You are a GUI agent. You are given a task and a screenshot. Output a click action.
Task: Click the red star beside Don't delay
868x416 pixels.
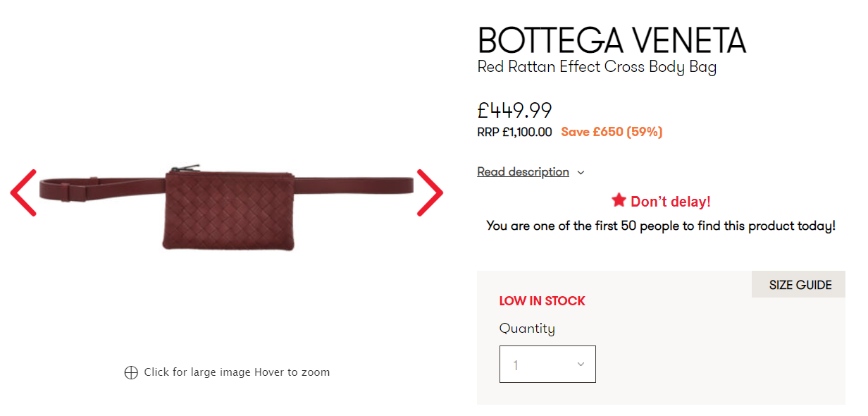tap(619, 201)
